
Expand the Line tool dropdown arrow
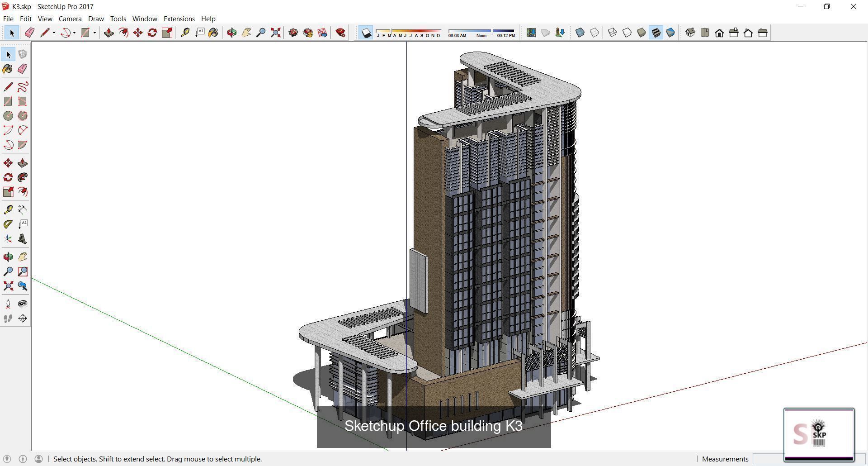[54, 33]
